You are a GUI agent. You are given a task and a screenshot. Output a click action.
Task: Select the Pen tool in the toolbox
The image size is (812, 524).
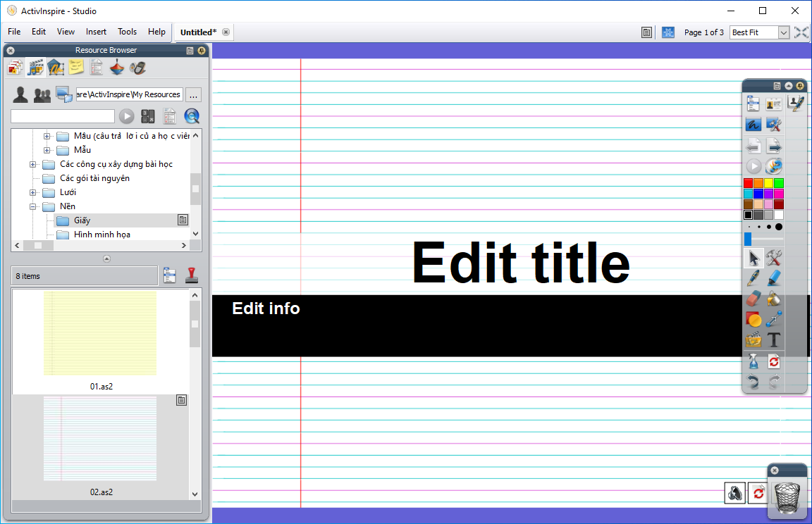pos(753,278)
